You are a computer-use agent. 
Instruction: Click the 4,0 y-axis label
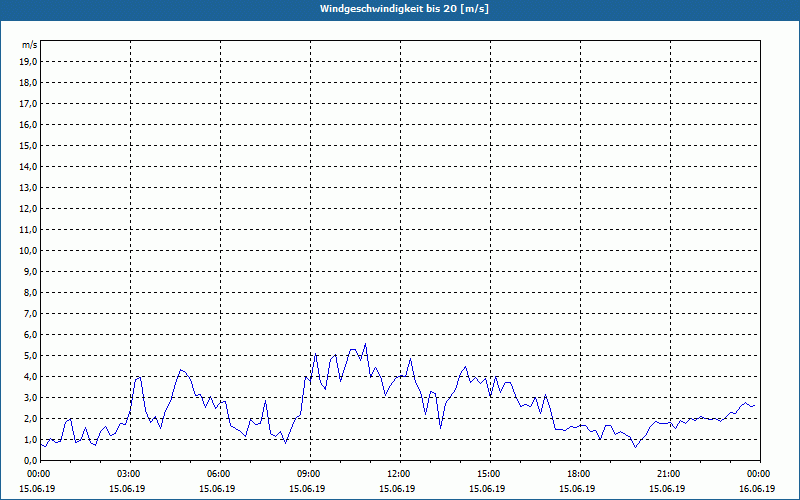pyautogui.click(x=31, y=377)
